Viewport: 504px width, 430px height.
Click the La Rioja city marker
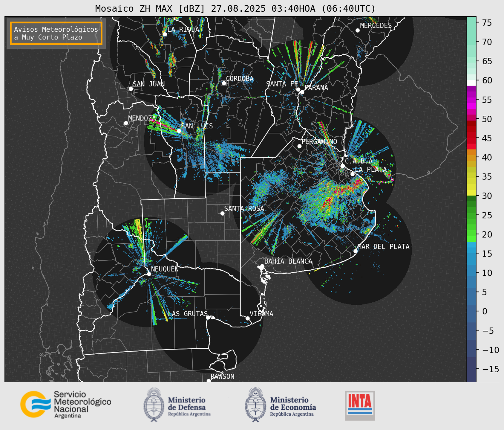[x=165, y=34]
